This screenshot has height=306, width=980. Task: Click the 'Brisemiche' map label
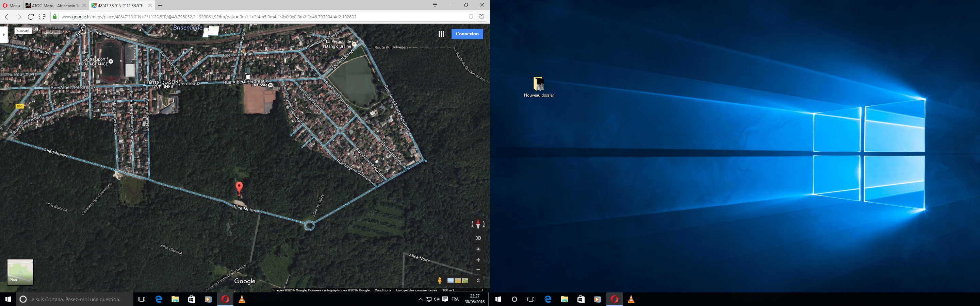[187, 28]
